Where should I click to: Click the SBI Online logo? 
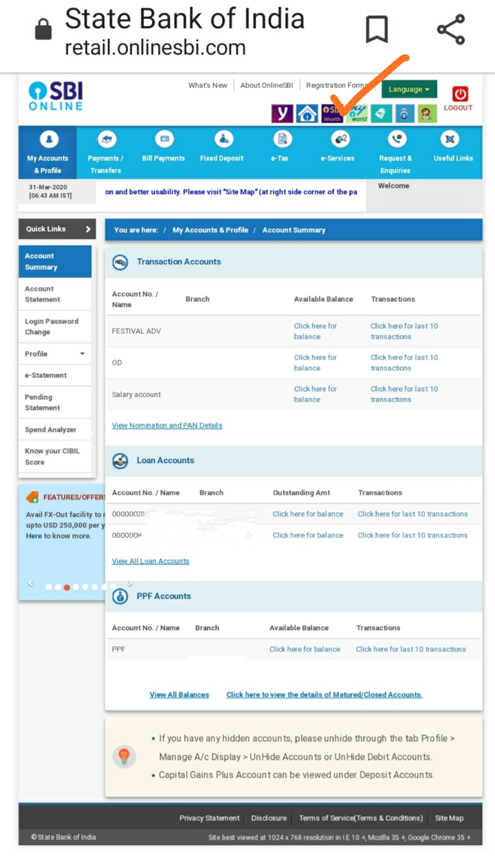click(55, 95)
